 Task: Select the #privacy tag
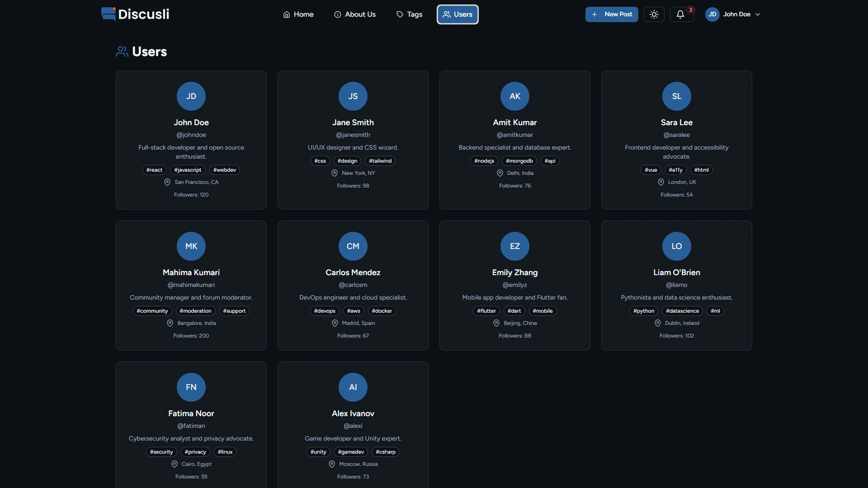point(195,452)
